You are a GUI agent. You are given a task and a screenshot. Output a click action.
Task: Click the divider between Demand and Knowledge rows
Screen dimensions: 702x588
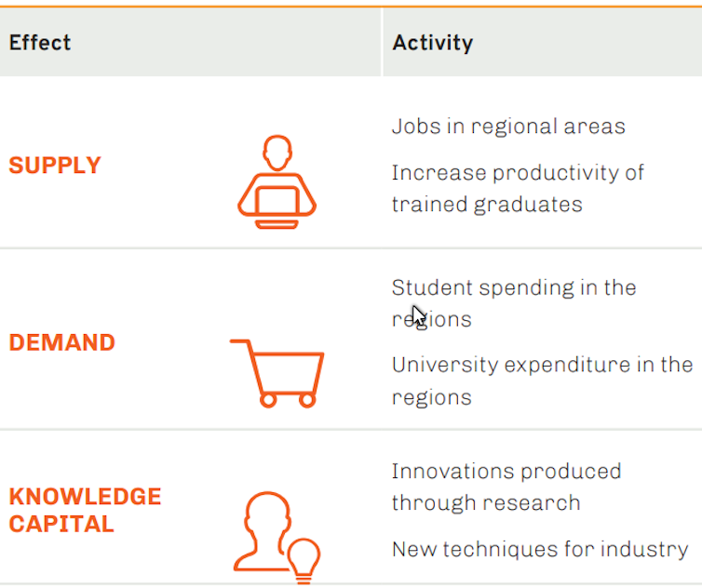[351, 429]
